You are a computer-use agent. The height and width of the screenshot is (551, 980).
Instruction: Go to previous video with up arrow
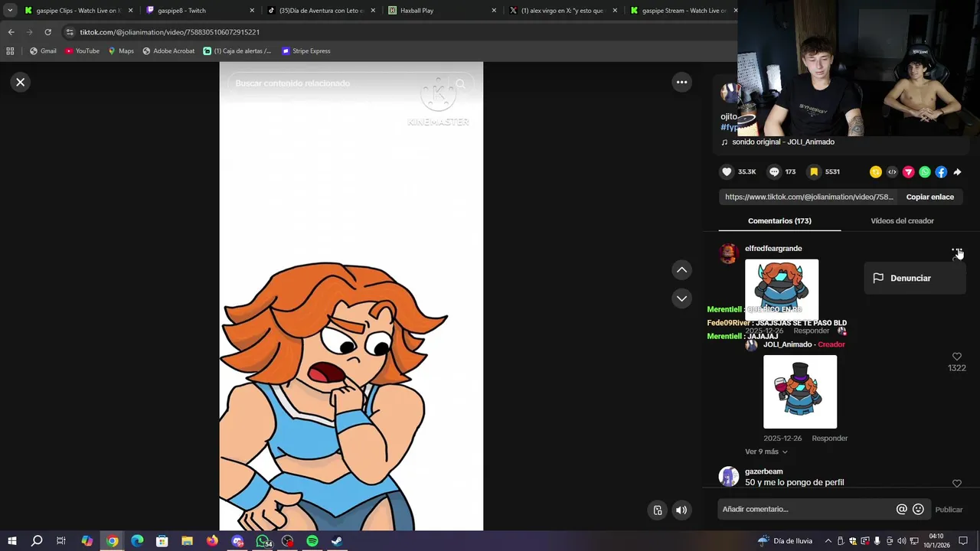(x=681, y=269)
